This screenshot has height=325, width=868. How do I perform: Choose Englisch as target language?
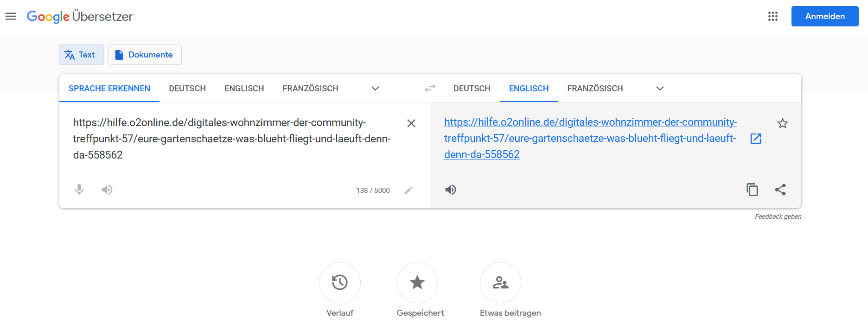pos(529,89)
